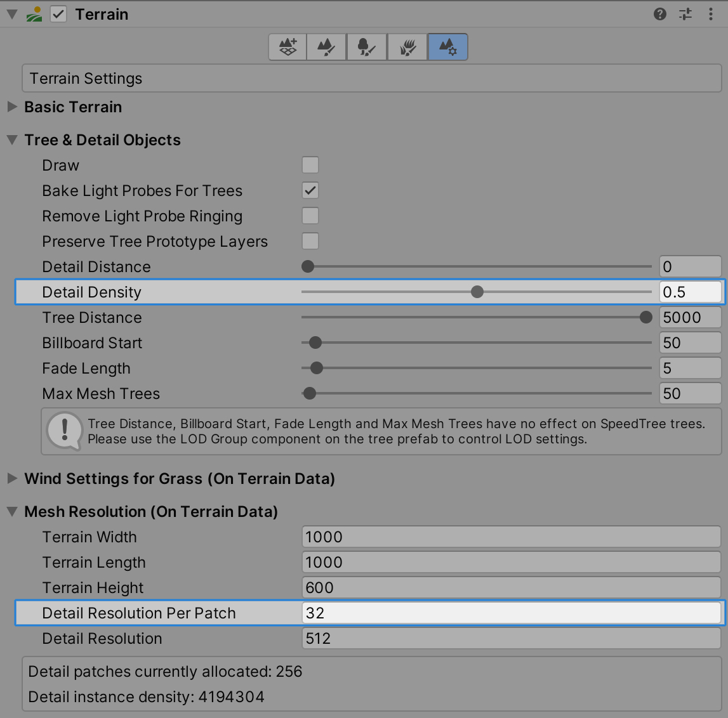This screenshot has height=718, width=728.
Task: Select the Terrain Settings gear tool
Action: pos(448,47)
